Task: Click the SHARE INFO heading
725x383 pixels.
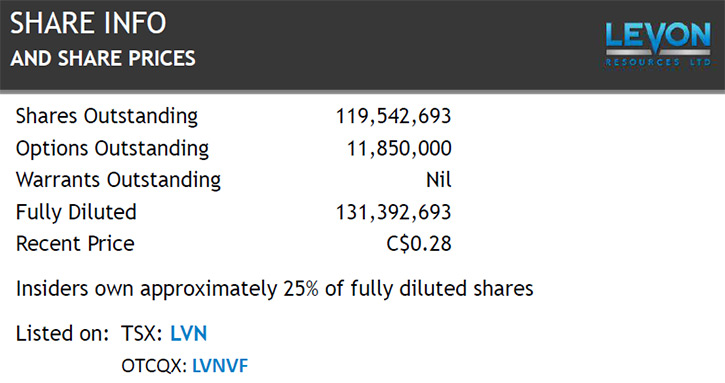Action: click(88, 23)
